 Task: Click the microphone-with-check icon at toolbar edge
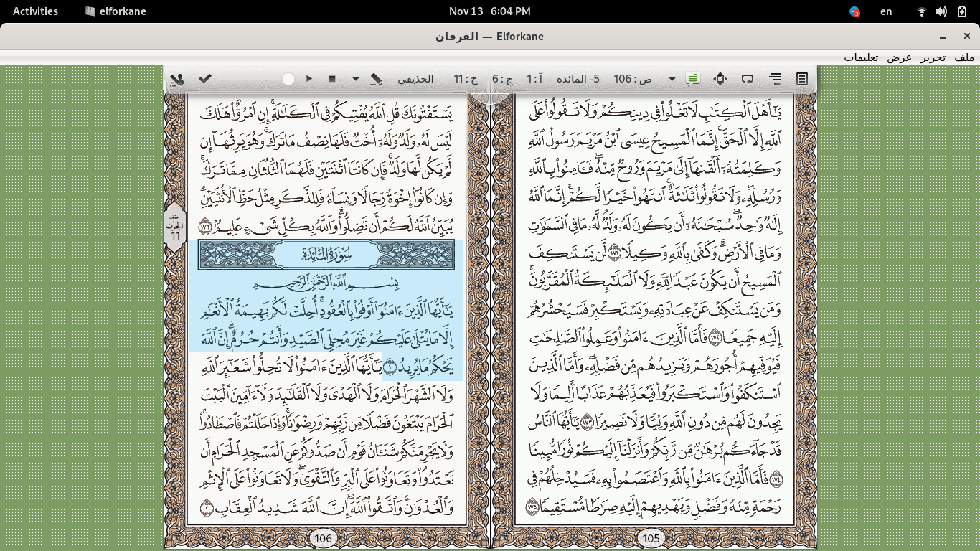pyautogui.click(x=177, y=79)
